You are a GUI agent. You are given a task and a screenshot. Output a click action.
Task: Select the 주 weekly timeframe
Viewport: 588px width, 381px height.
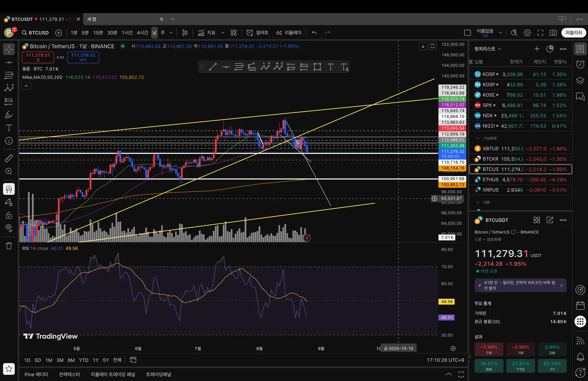point(163,33)
